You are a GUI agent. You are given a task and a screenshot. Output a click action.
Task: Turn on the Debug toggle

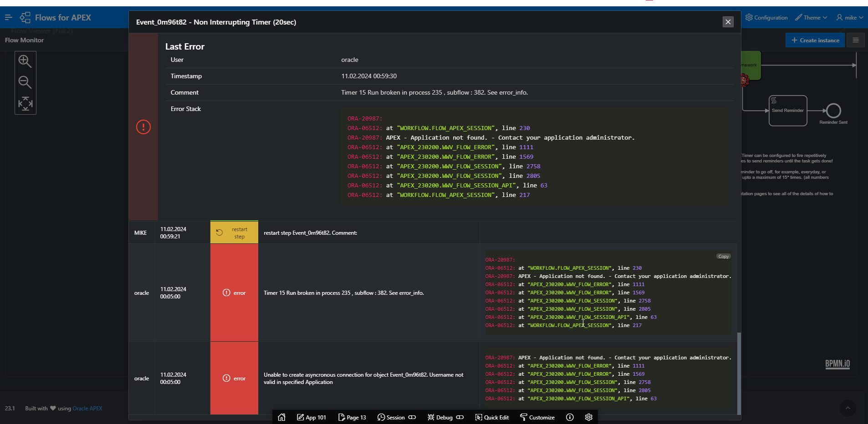pos(460,417)
